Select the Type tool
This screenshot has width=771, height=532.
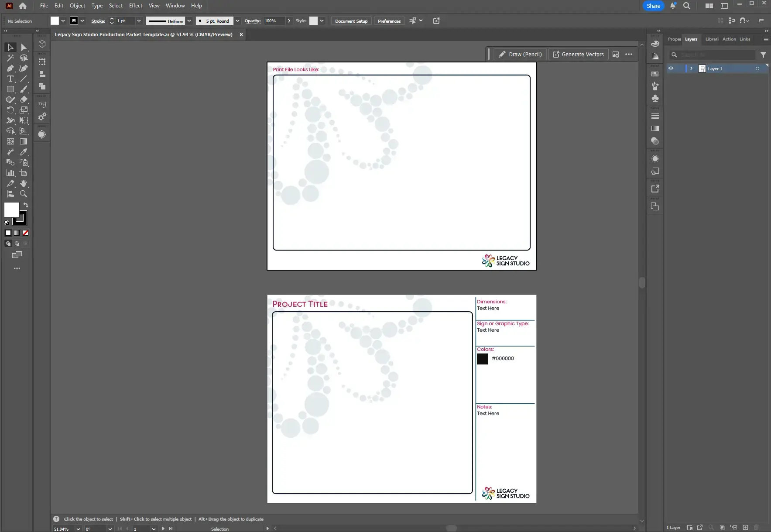pyautogui.click(x=10, y=79)
